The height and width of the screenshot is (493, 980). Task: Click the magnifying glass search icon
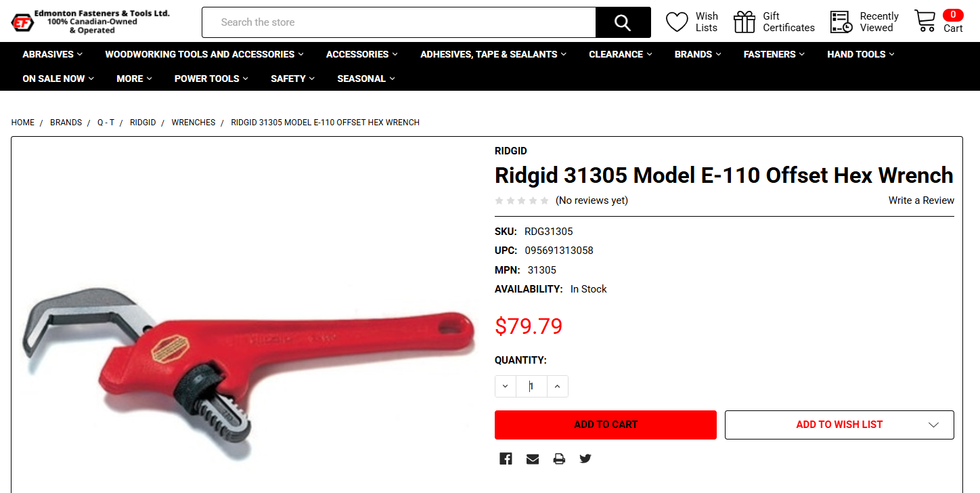(623, 22)
